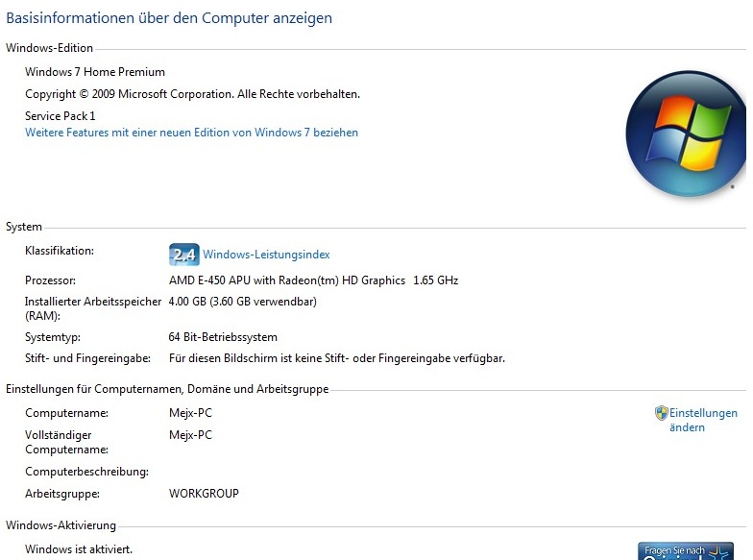Click the '64 Bit-Betriebssystem' value

223,337
